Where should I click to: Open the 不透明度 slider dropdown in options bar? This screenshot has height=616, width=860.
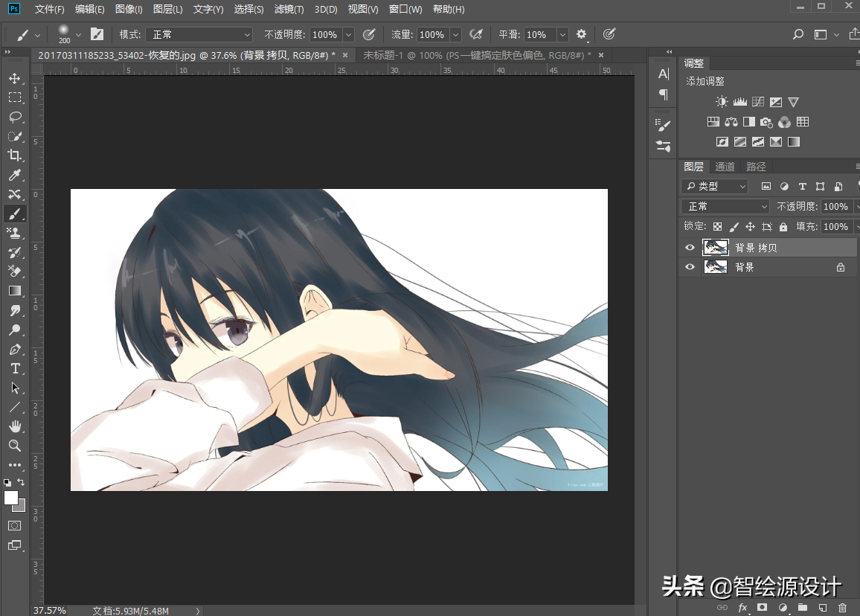[348, 34]
